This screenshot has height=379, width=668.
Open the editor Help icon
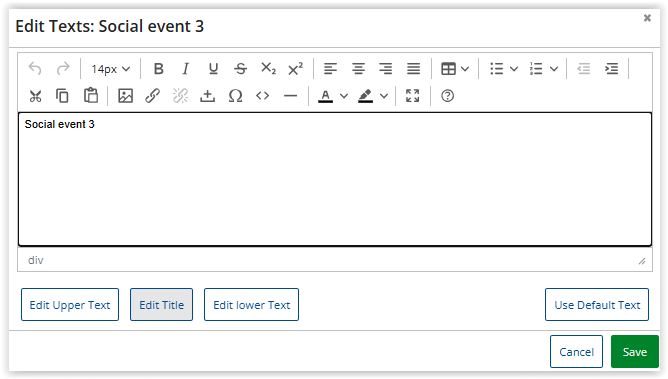pyautogui.click(x=447, y=96)
